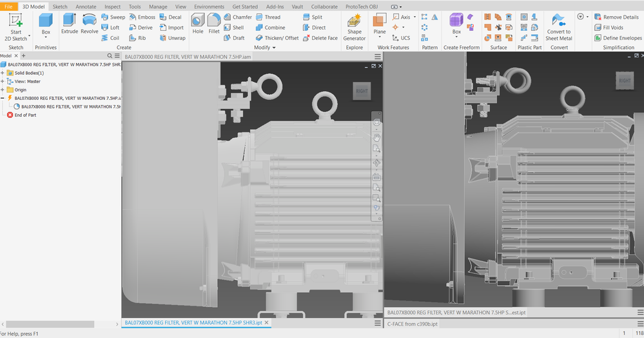Select the Shell tool

[x=234, y=28]
